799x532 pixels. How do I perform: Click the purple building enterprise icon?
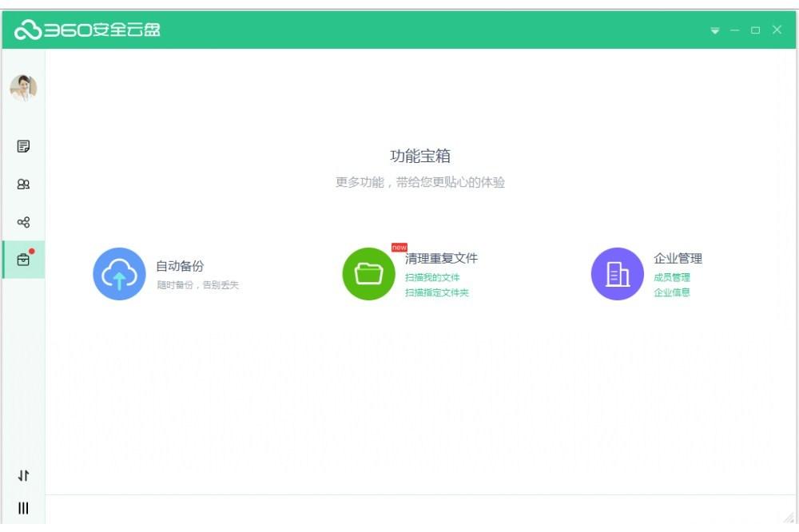click(x=617, y=274)
